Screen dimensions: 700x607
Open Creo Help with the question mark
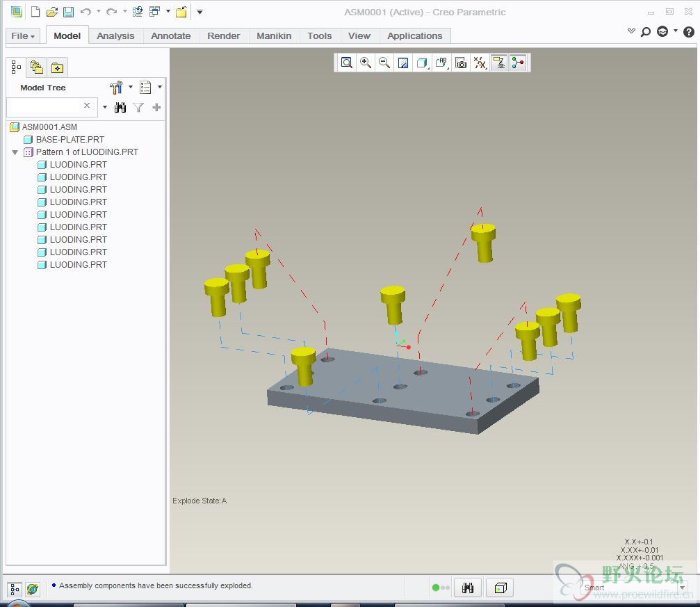click(x=689, y=32)
